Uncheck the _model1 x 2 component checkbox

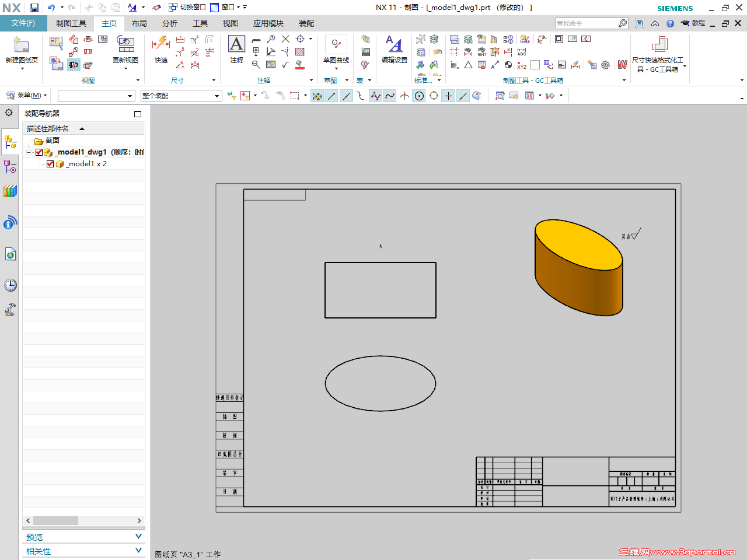(x=50, y=164)
